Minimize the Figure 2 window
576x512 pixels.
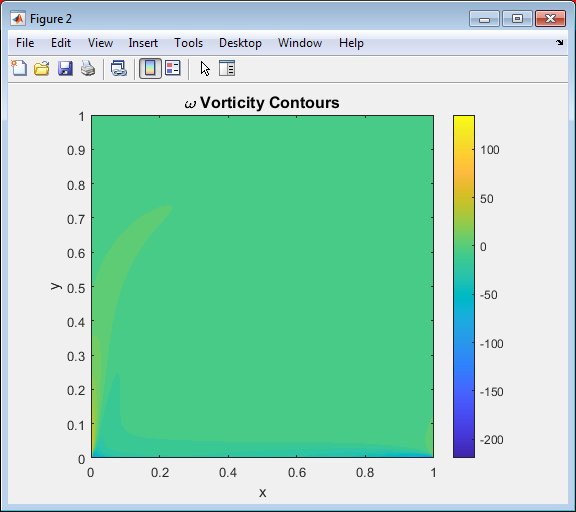(484, 18)
